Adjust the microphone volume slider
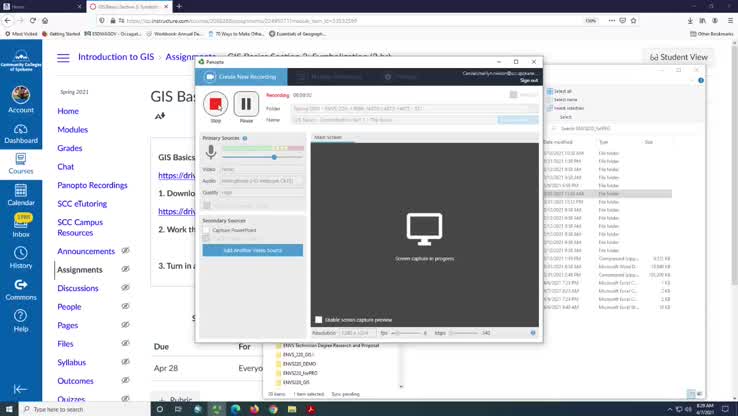738x416 pixels. (x=274, y=157)
